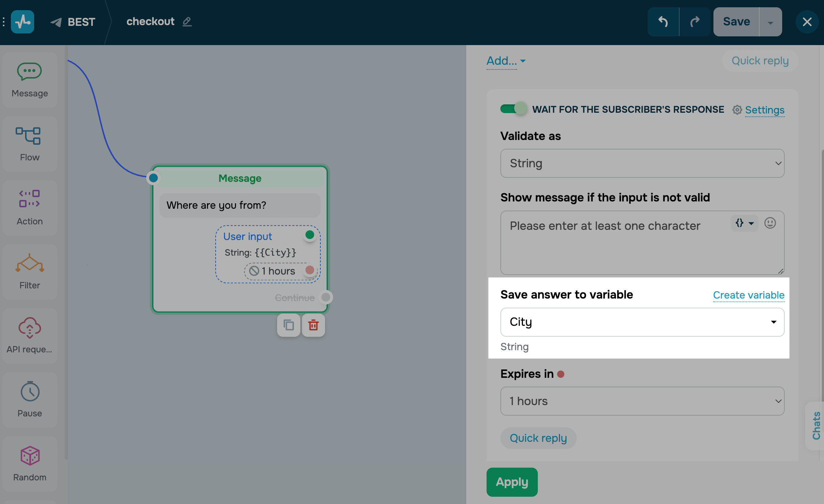Open the emoji picker smiley icon
The height and width of the screenshot is (504, 824).
(x=770, y=223)
